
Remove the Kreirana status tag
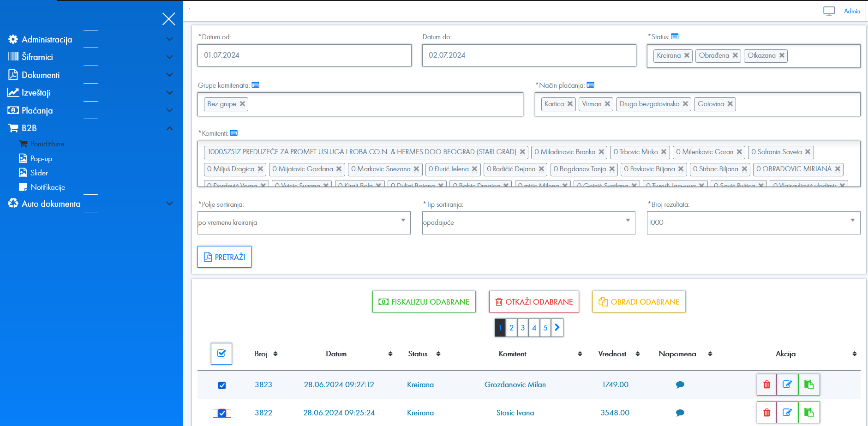point(687,55)
